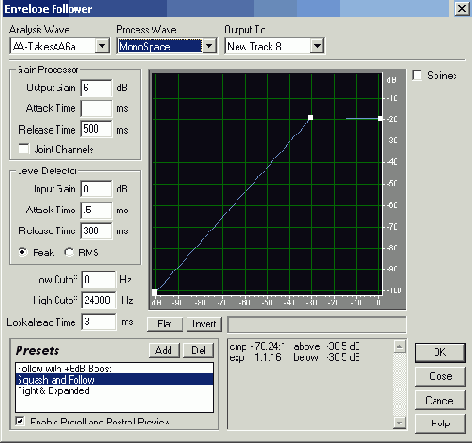472x443 pixels.
Task: Click the Del preset button
Action: pos(198,350)
